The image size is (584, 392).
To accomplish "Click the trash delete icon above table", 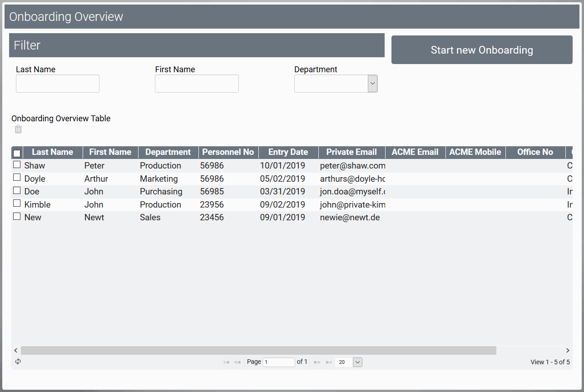I will tap(18, 129).
